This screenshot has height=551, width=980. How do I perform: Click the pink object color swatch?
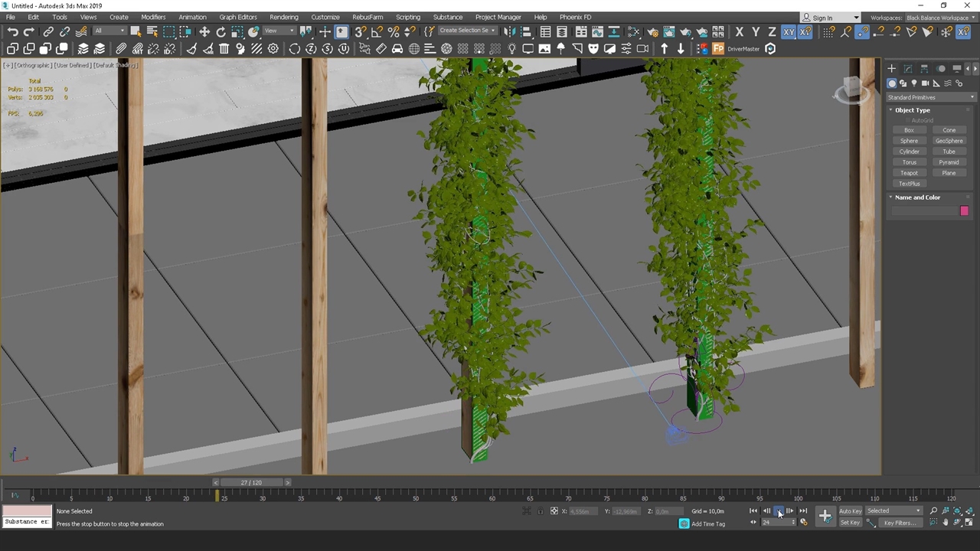coord(964,211)
